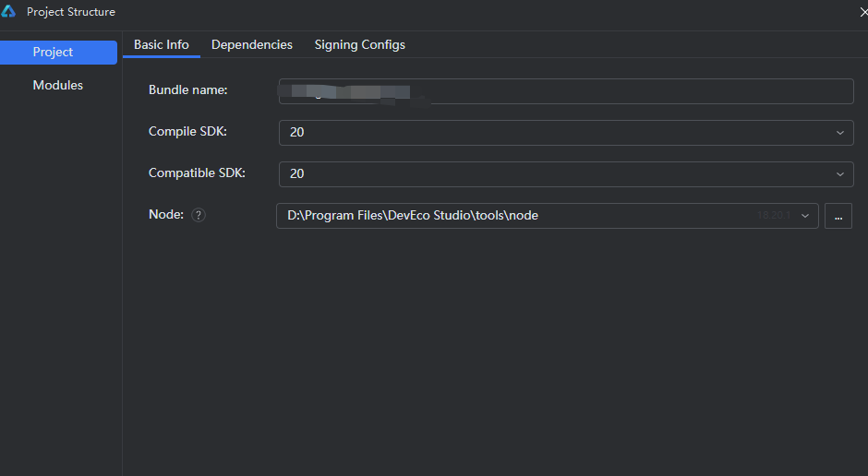Click the Bundle name label
The image size is (868, 476).
[188, 90]
